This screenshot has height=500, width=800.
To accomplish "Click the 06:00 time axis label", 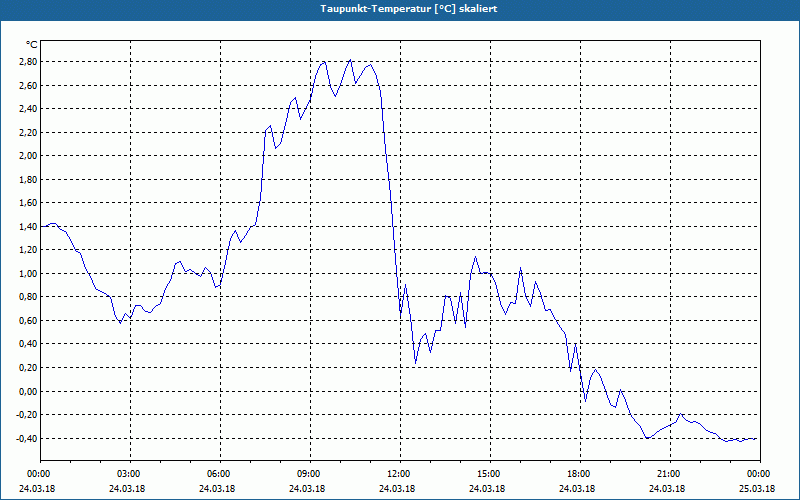I will pos(220,474).
